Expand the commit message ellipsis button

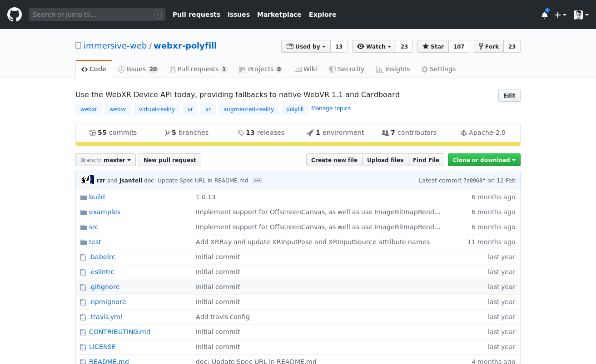pos(258,181)
